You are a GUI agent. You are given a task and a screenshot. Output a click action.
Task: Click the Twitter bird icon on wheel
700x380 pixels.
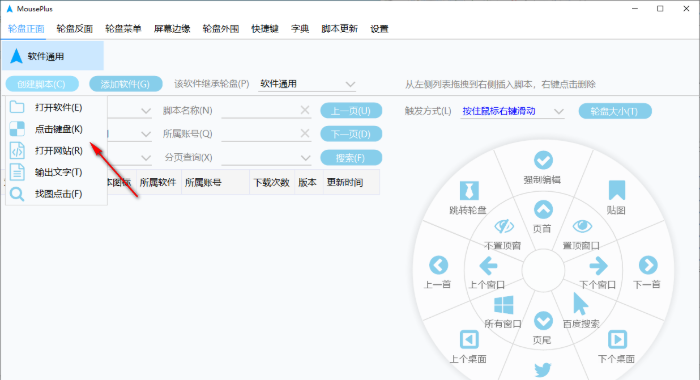(x=543, y=369)
